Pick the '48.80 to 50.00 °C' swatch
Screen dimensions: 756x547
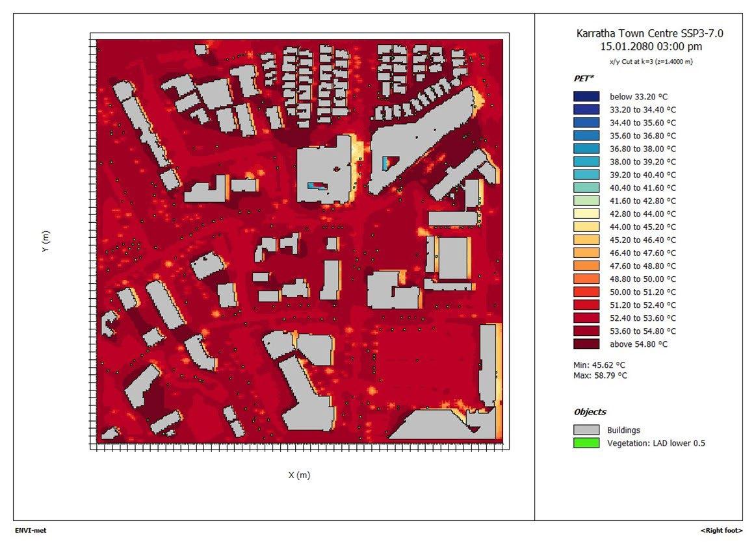pyautogui.click(x=586, y=279)
